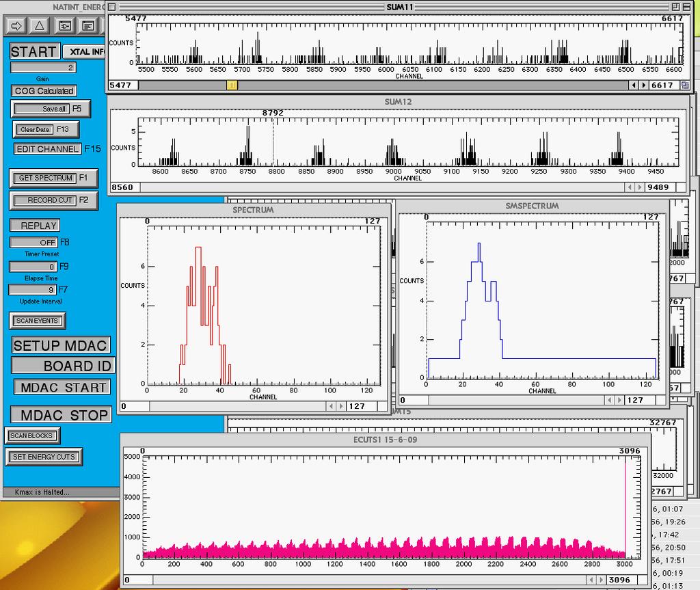Screen dimensions: 700x590
Task: Click the resize icon at SUM11's bottom-right corner
Action: coord(685,85)
